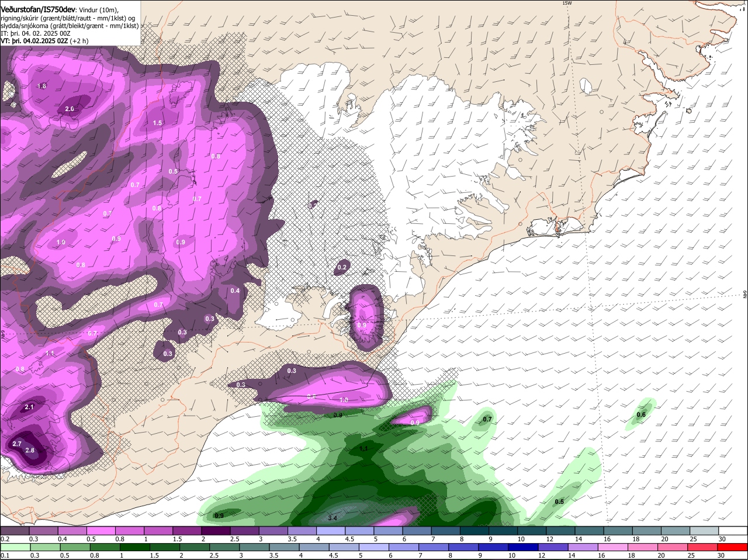
Task: Click the 30 label on the lower rain scale
Action: [722, 556]
